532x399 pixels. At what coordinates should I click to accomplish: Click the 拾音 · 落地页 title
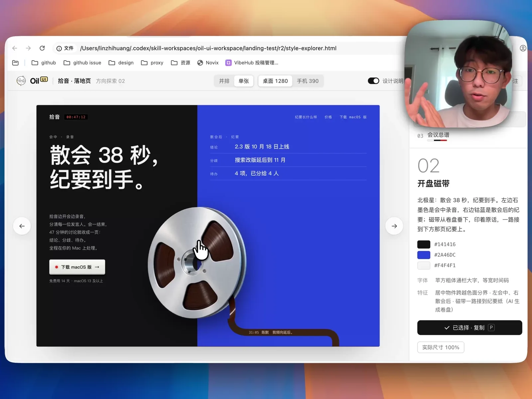coord(74,81)
